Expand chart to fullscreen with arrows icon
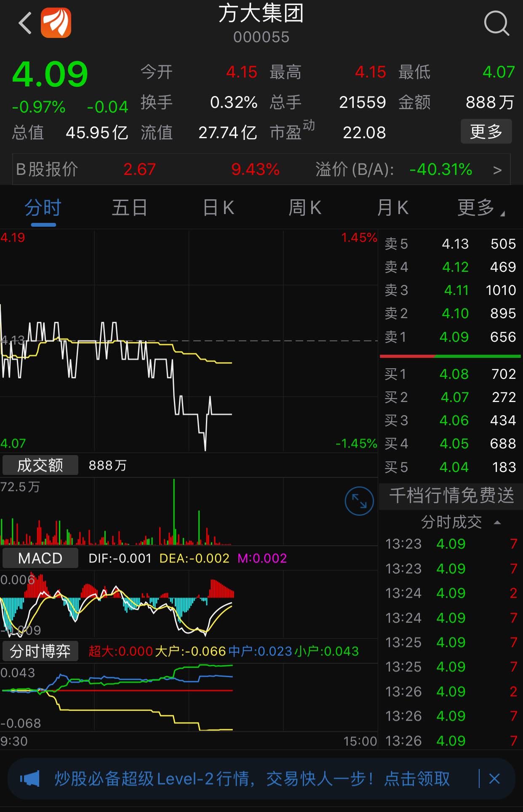This screenshot has width=523, height=812. 359,501
